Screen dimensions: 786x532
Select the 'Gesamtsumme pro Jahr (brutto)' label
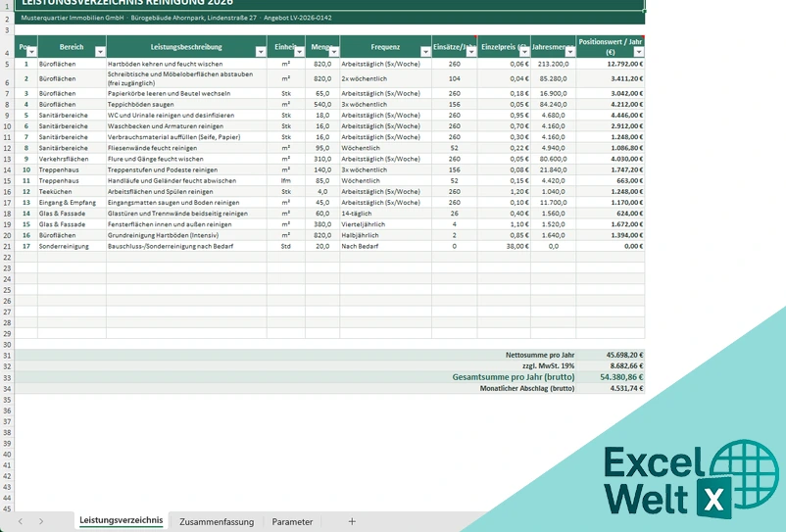514,377
